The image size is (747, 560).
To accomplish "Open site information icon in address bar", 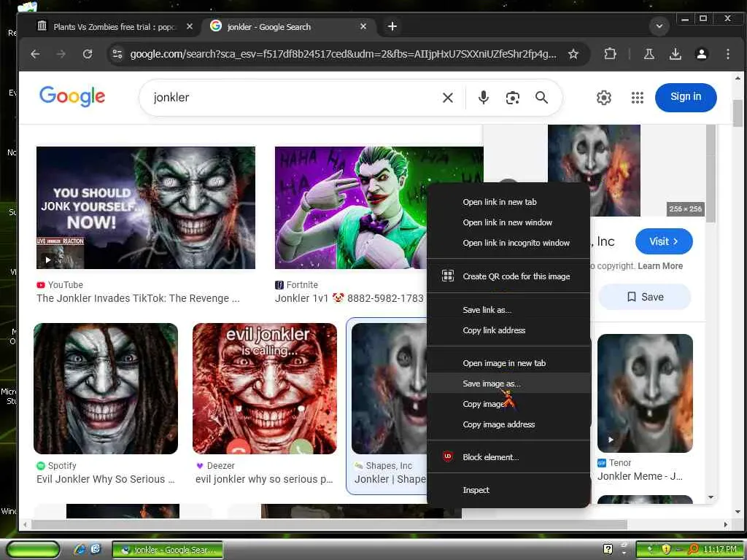I will pyautogui.click(x=117, y=54).
